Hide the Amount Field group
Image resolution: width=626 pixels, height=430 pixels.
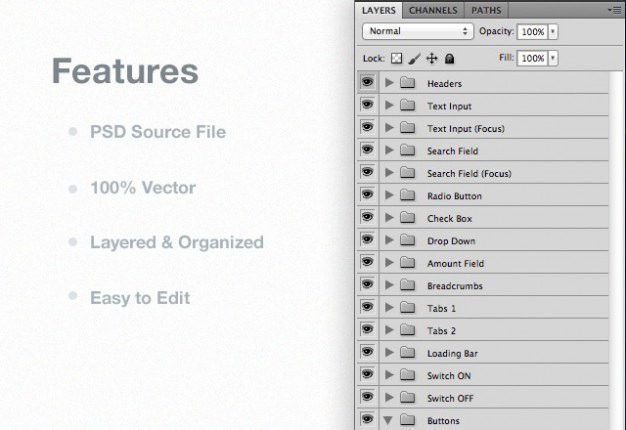367,262
